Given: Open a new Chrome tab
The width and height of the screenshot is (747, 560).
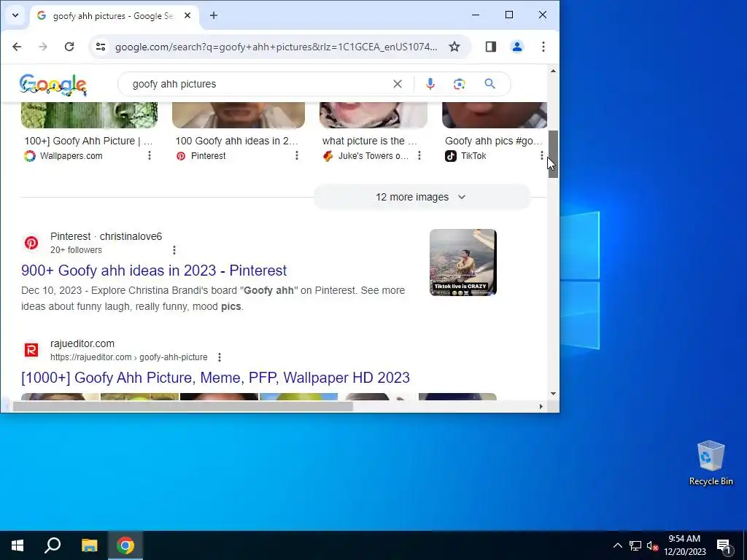Looking at the screenshot, I should point(214,16).
